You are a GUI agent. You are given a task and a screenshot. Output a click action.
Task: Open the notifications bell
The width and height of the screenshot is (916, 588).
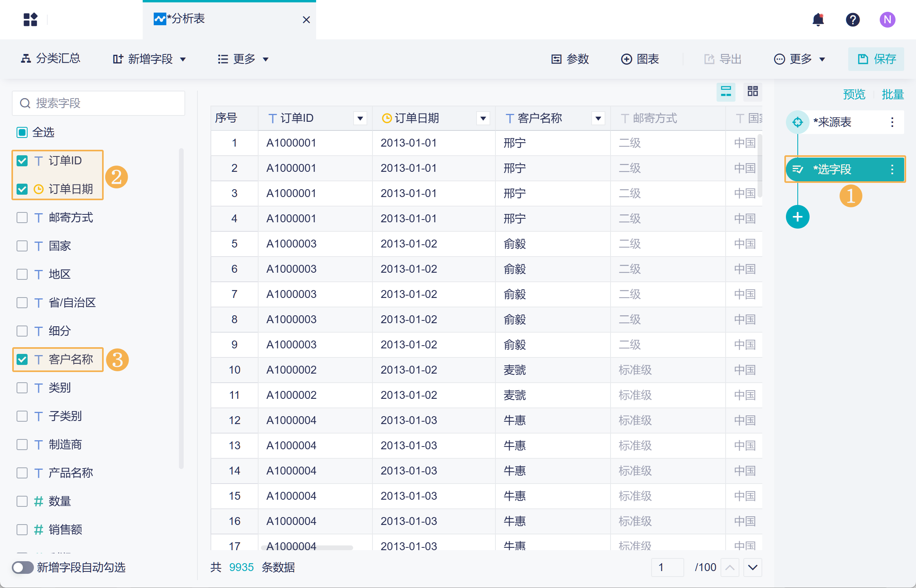click(818, 19)
